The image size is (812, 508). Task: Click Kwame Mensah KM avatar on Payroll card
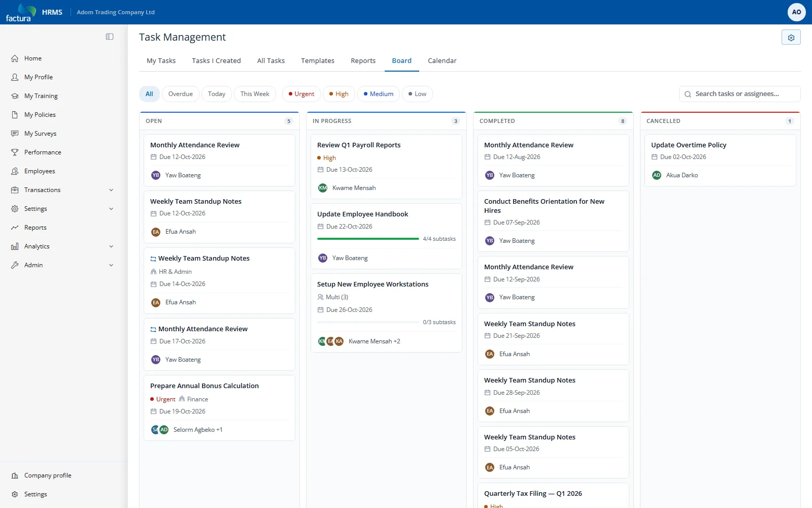323,188
